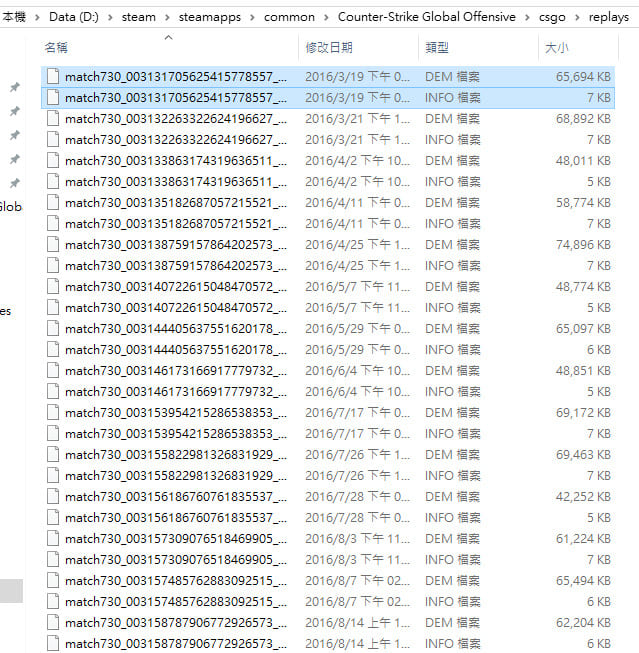Open the chevron between csgo and replays

[577, 17]
